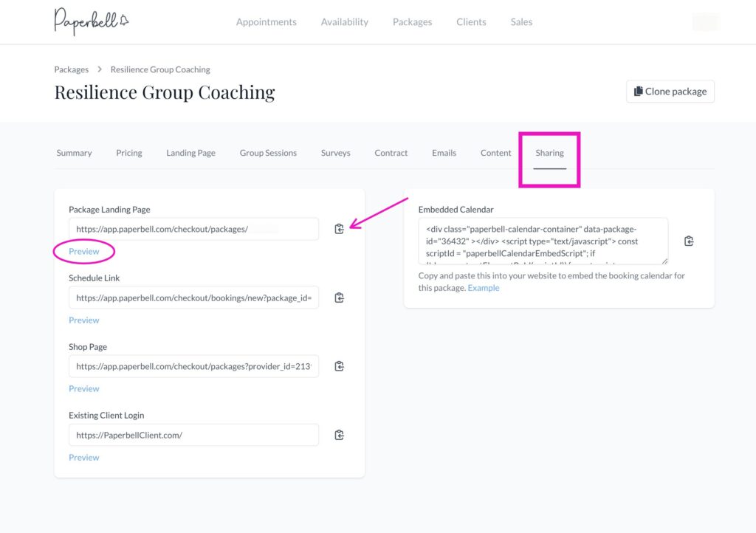This screenshot has width=756, height=533.
Task: Navigate to Clients
Action: pos(471,22)
